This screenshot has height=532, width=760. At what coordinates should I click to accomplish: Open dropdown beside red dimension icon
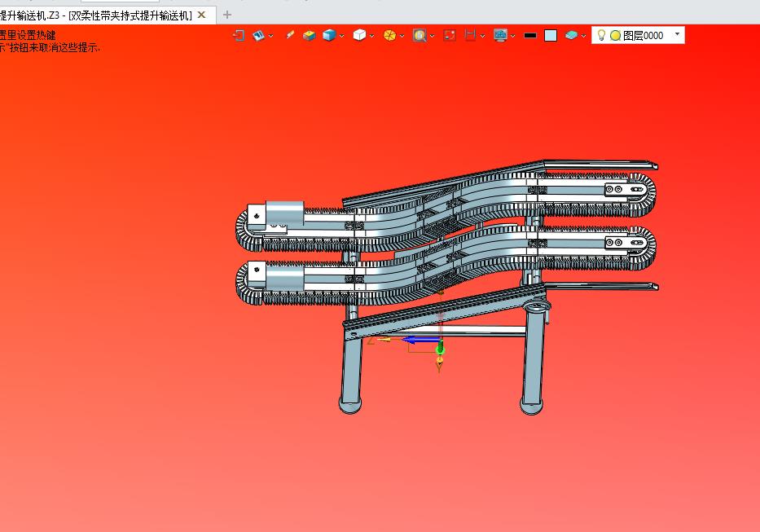(x=482, y=36)
